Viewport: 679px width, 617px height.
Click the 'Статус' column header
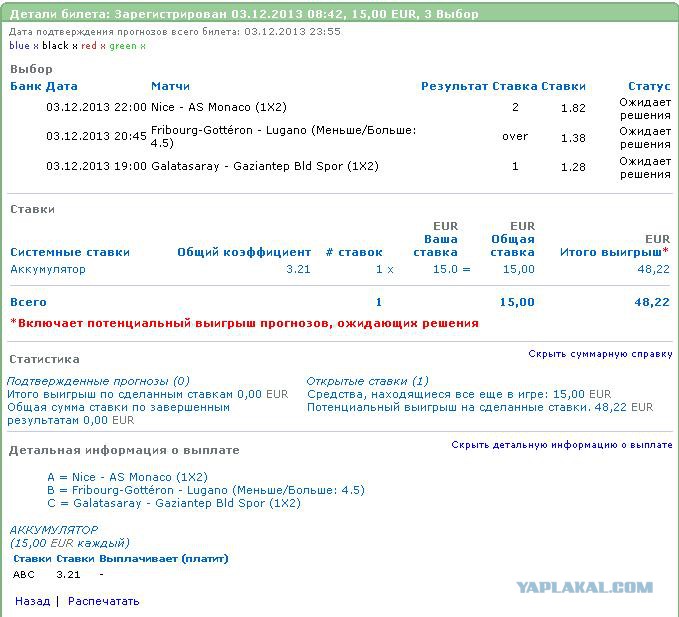(x=649, y=87)
